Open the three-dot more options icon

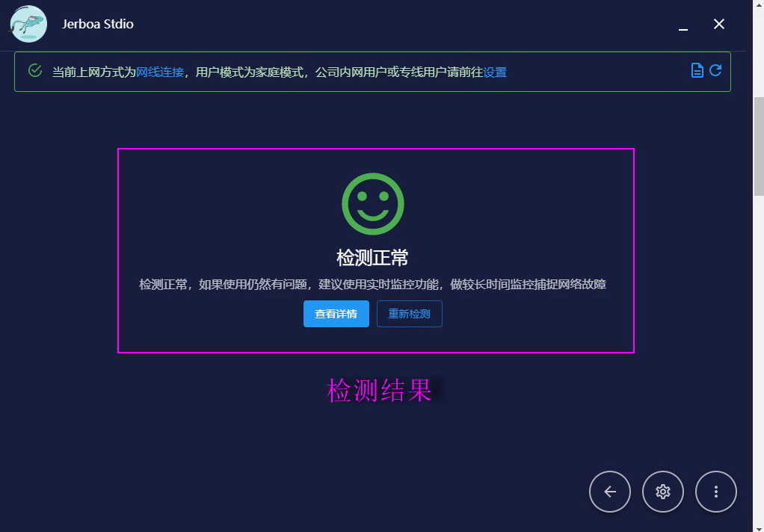tap(715, 492)
